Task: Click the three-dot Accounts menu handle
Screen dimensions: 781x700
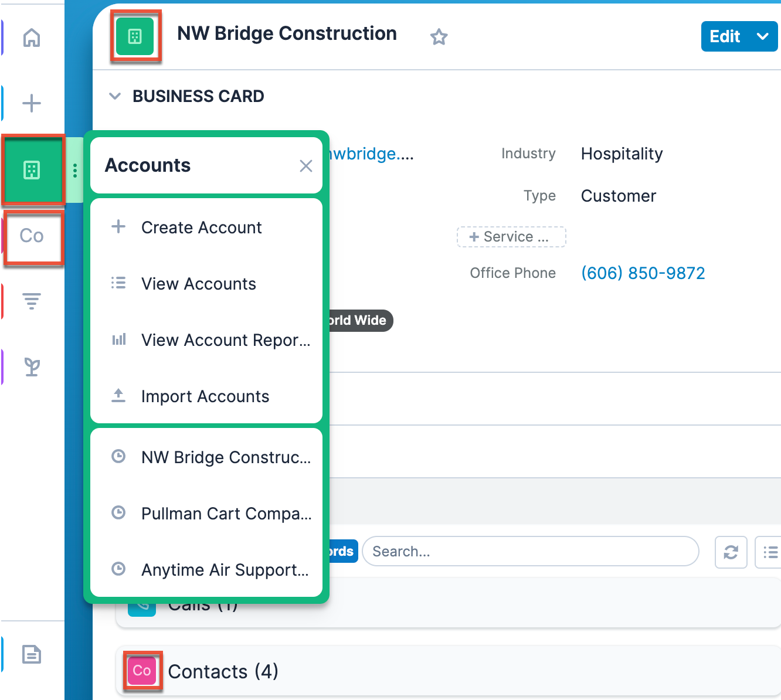Action: click(x=75, y=171)
